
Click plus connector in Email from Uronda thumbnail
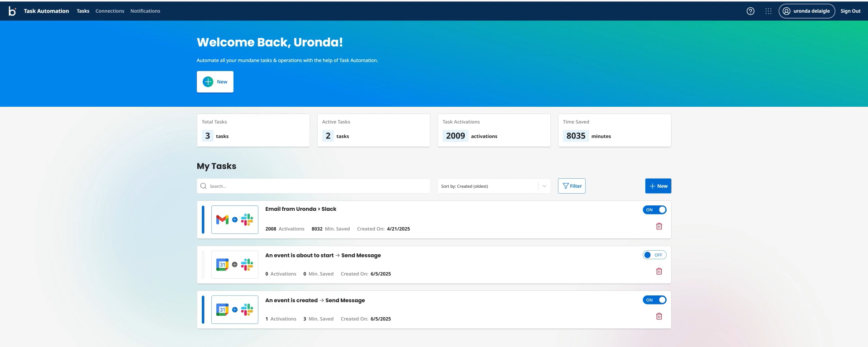point(234,220)
